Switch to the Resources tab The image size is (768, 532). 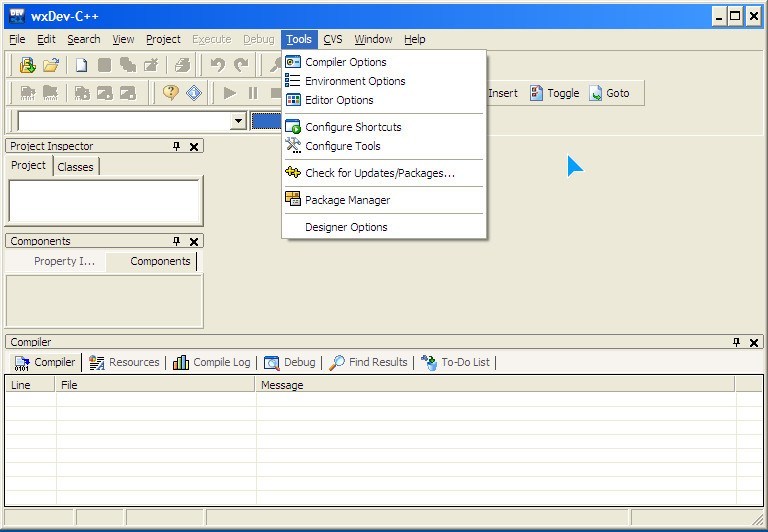124,363
